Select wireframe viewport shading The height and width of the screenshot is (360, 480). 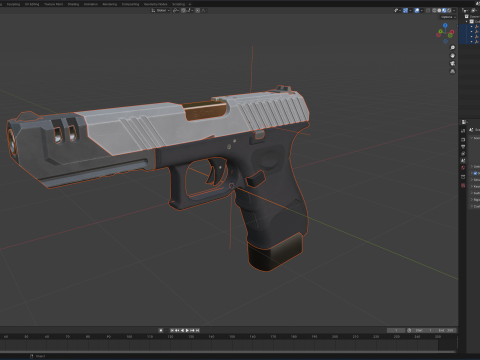tap(434, 11)
